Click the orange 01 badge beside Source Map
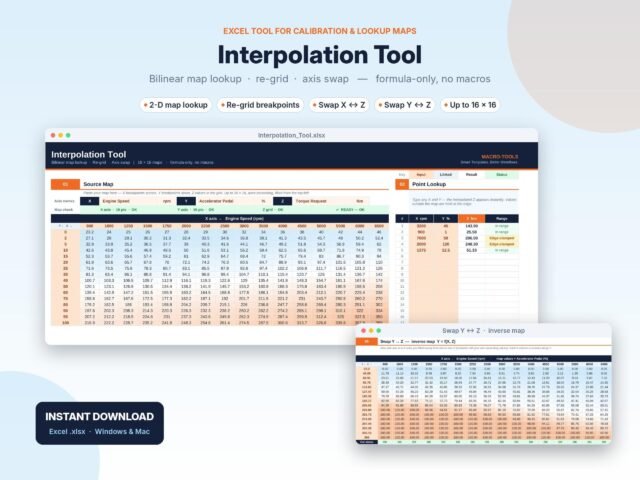 coord(65,184)
